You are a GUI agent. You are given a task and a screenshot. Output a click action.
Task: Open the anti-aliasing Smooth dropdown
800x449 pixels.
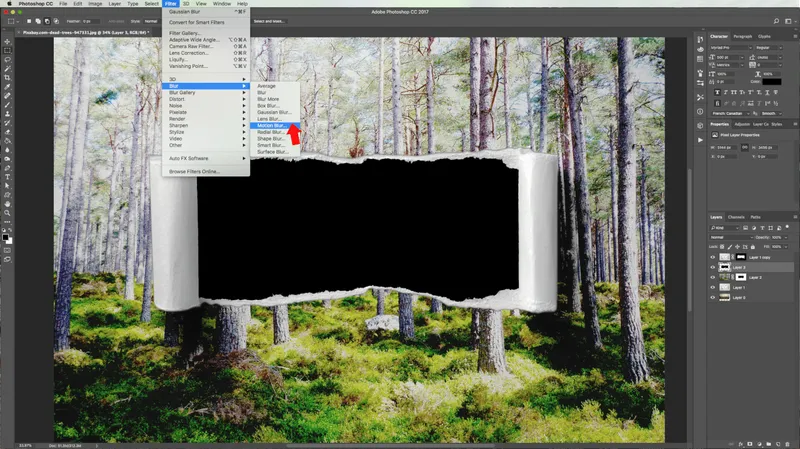771,113
